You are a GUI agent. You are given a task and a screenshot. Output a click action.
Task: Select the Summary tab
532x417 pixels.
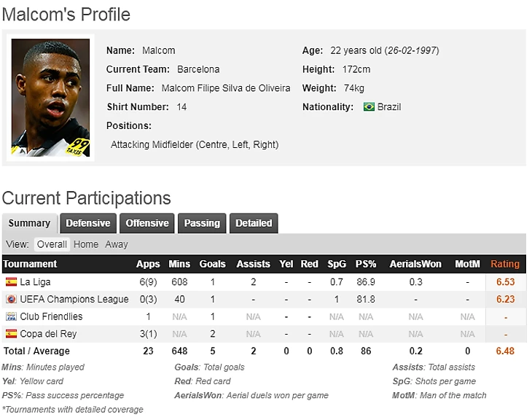[x=30, y=223]
